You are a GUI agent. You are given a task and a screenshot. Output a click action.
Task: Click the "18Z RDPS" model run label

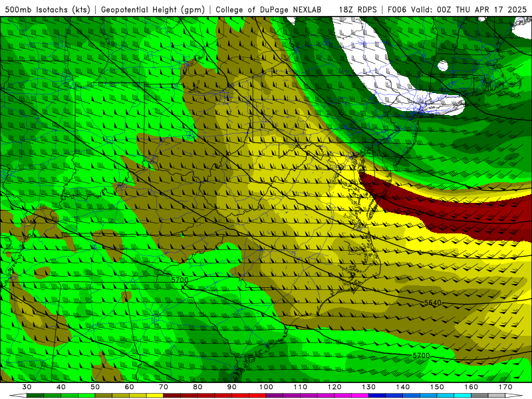[358, 9]
